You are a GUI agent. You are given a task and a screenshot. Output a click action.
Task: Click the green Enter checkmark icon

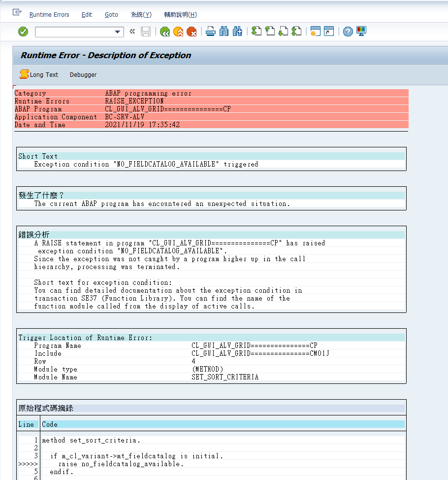point(23,32)
